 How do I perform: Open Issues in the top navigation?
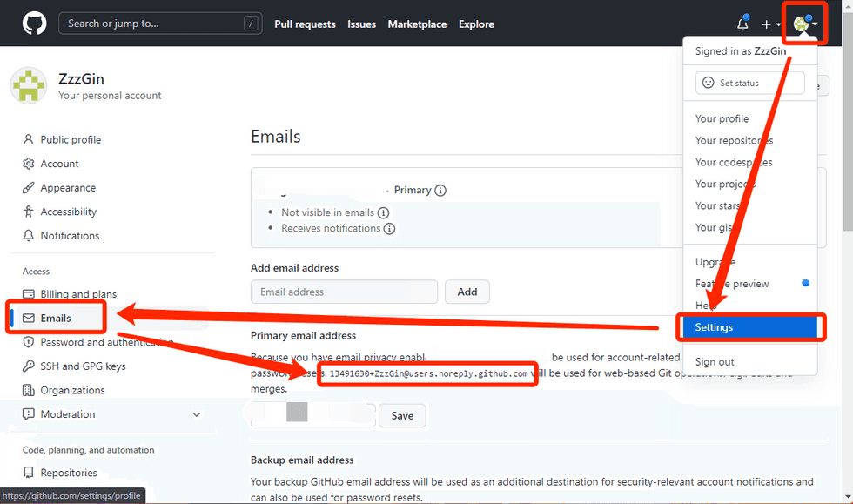pyautogui.click(x=362, y=24)
